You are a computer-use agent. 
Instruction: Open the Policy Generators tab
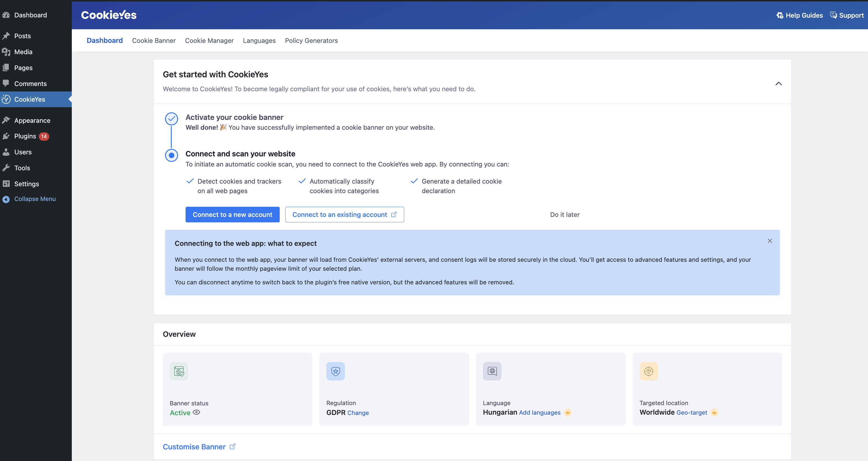311,41
